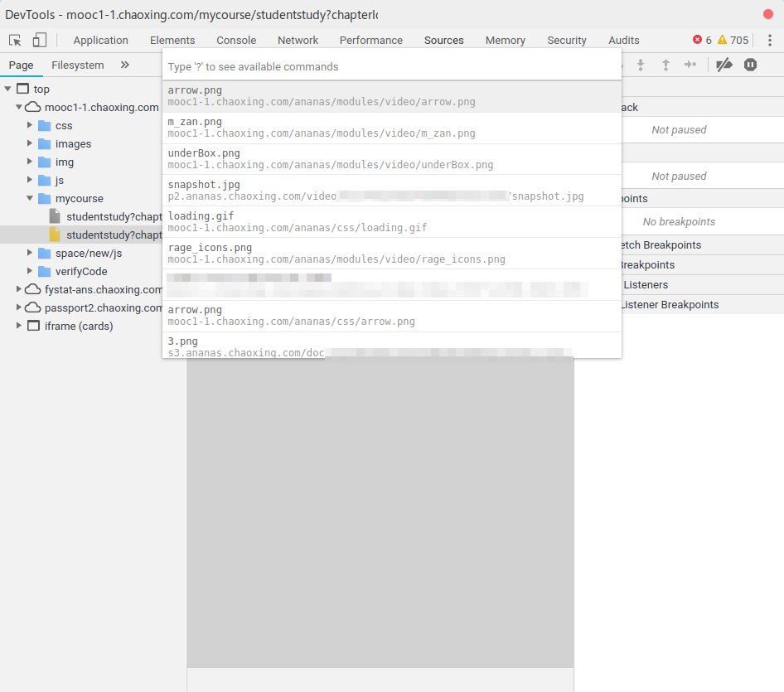Select the gray studentstudy document file
Screen dimensions: 784x692
point(55,216)
